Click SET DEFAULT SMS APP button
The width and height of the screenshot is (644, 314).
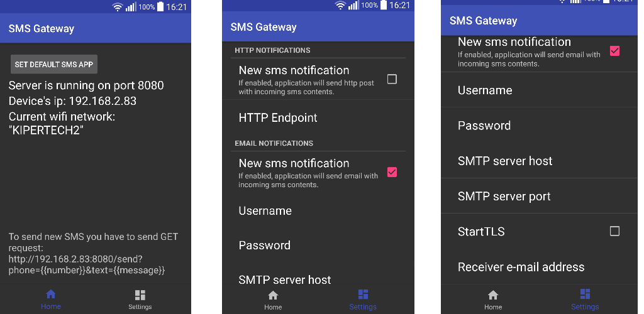coord(54,64)
